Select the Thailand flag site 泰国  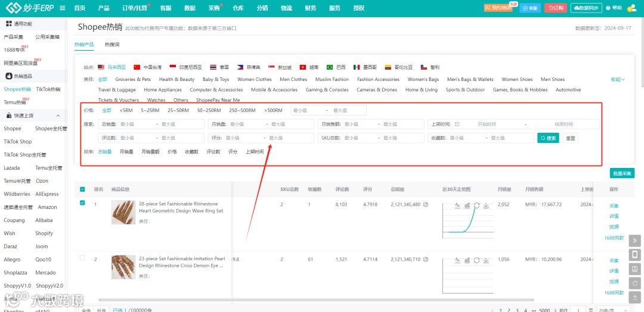pos(219,67)
